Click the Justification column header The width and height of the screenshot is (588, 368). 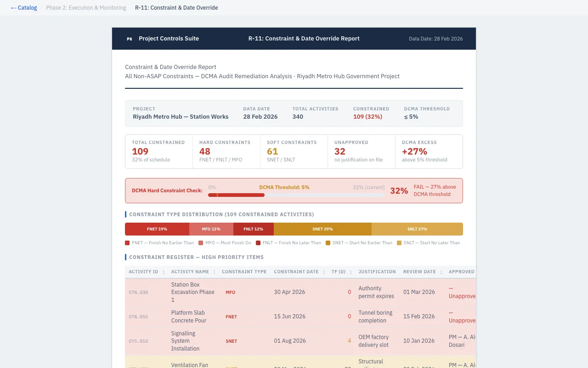(x=377, y=272)
